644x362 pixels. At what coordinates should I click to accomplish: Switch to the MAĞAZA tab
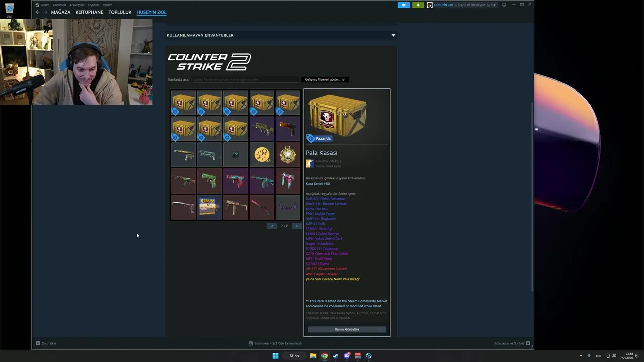pyautogui.click(x=61, y=12)
